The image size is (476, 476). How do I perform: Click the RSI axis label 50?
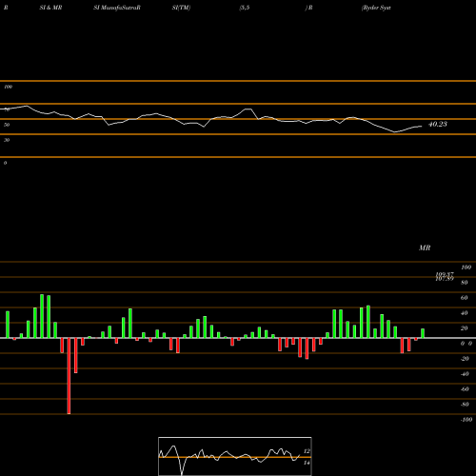[7, 125]
